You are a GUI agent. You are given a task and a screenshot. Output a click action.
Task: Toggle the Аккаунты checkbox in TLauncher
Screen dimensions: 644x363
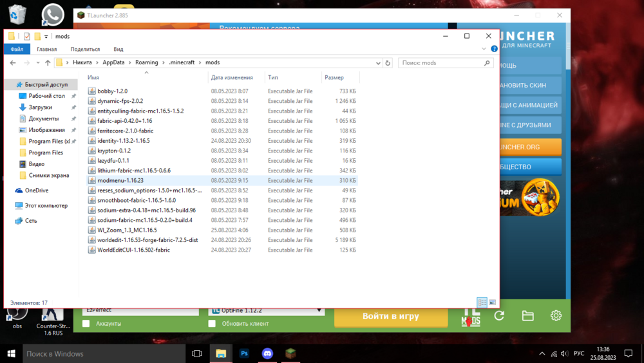86,324
